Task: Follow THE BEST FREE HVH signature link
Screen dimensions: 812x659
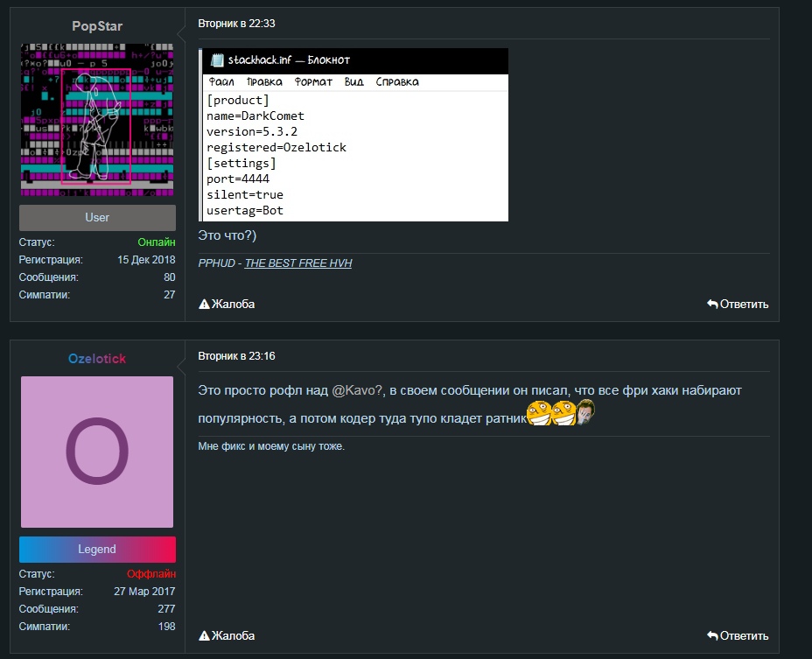Action: pos(297,263)
